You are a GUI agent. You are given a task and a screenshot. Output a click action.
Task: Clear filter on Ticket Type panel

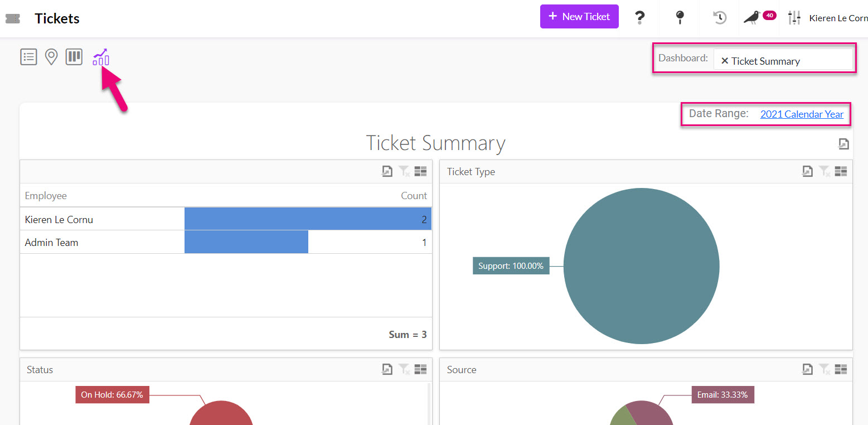point(825,172)
